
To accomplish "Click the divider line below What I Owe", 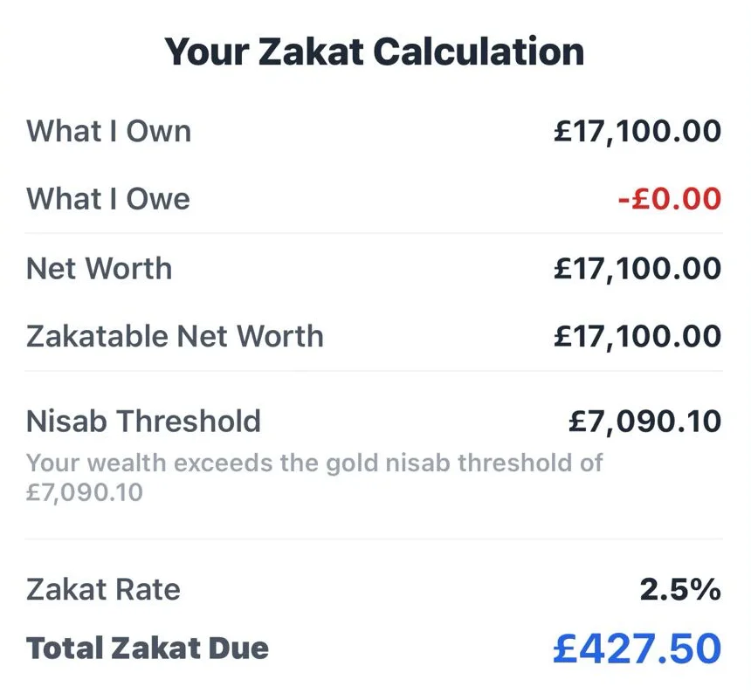I will click(x=374, y=233).
